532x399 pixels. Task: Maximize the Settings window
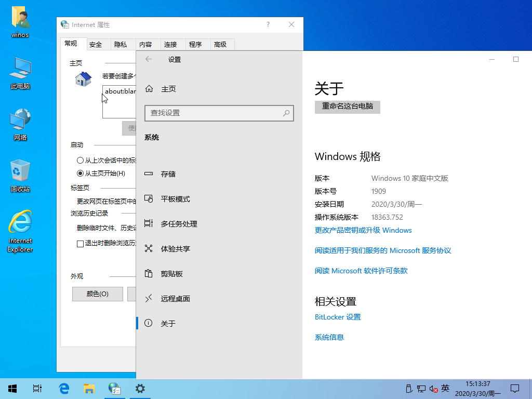pyautogui.click(x=516, y=59)
